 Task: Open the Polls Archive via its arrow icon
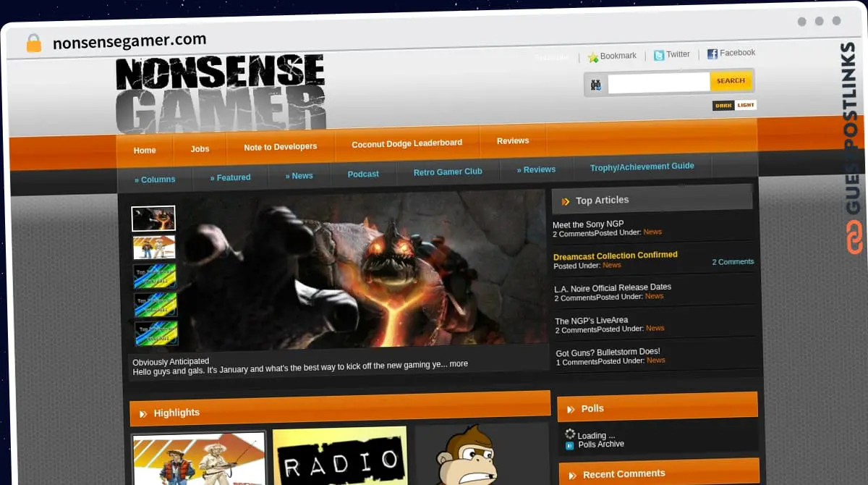point(568,444)
